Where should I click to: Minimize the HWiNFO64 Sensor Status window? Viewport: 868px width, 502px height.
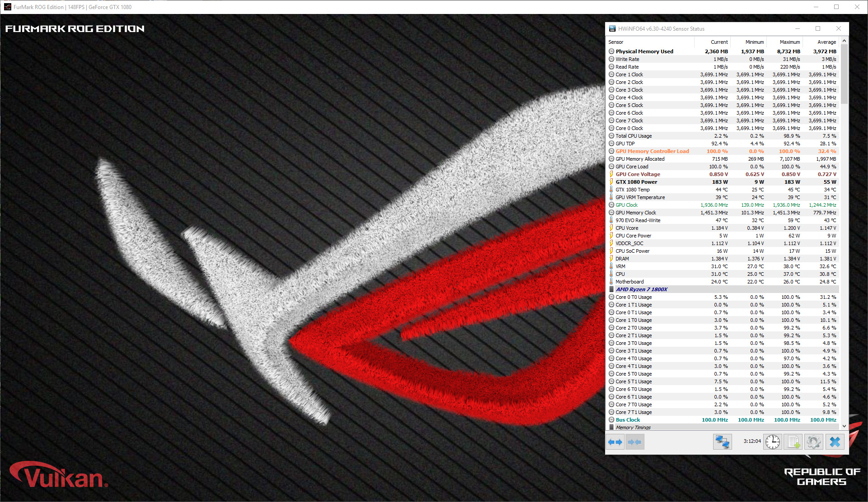(x=797, y=28)
